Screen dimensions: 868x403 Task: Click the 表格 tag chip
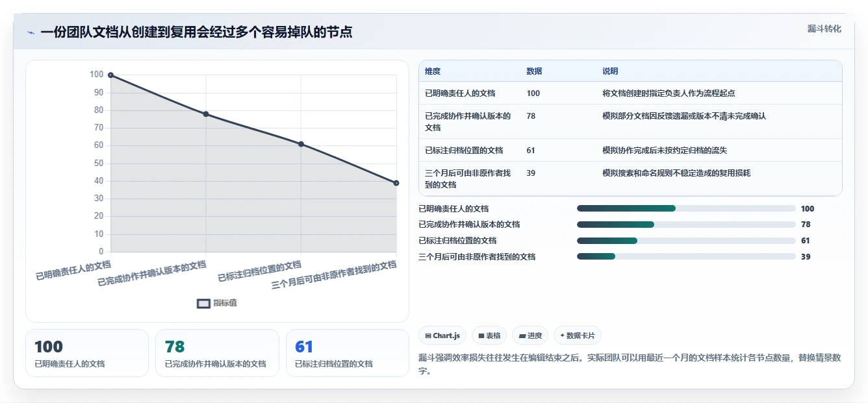[489, 336]
